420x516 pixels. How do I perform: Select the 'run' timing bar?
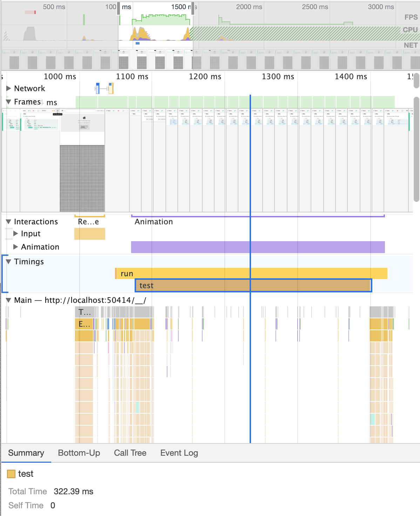click(251, 273)
